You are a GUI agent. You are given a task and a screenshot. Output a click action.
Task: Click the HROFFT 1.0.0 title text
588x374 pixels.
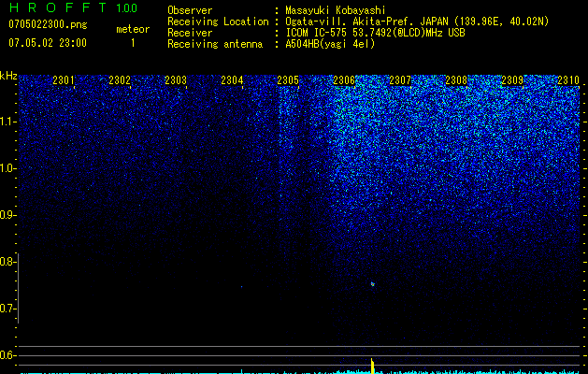(x=73, y=7)
